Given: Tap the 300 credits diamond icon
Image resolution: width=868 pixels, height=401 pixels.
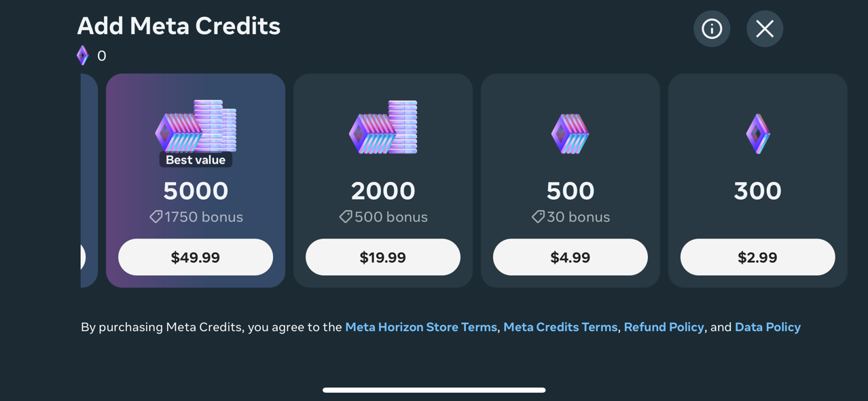Looking at the screenshot, I should tap(757, 133).
